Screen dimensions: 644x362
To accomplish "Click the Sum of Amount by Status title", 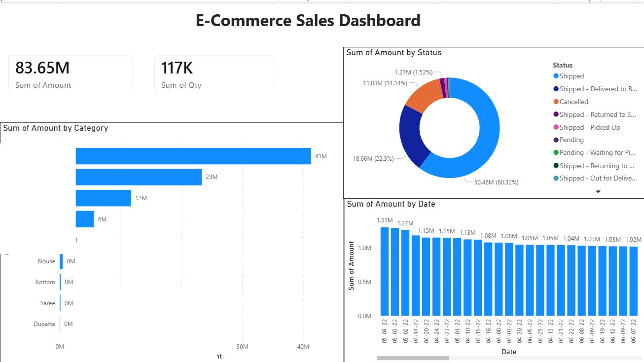I will pos(394,52).
